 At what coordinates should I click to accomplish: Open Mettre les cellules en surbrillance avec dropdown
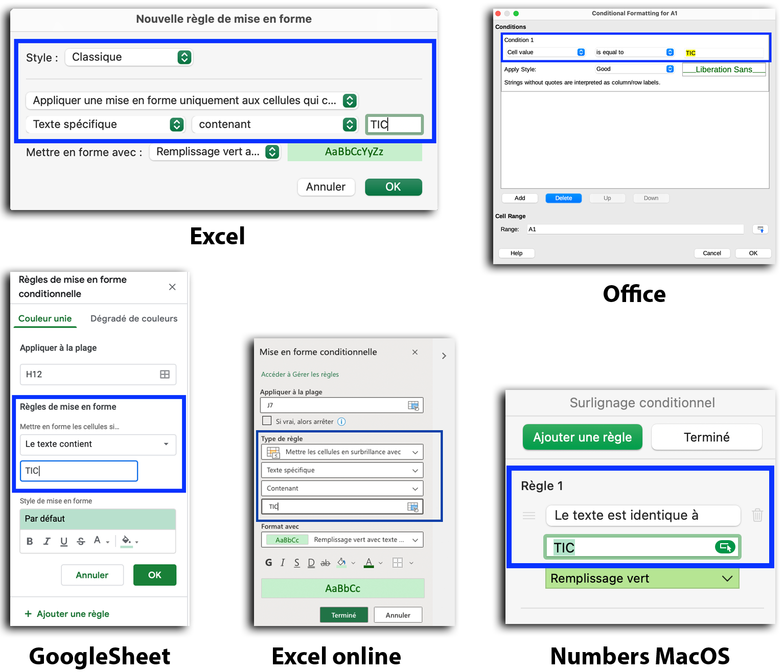tap(342, 452)
